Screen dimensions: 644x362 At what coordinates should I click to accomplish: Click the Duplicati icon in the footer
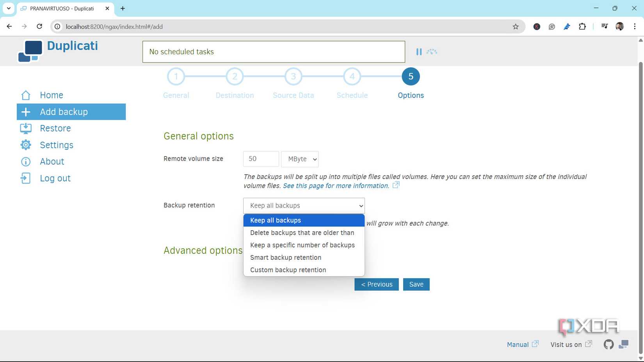623,344
